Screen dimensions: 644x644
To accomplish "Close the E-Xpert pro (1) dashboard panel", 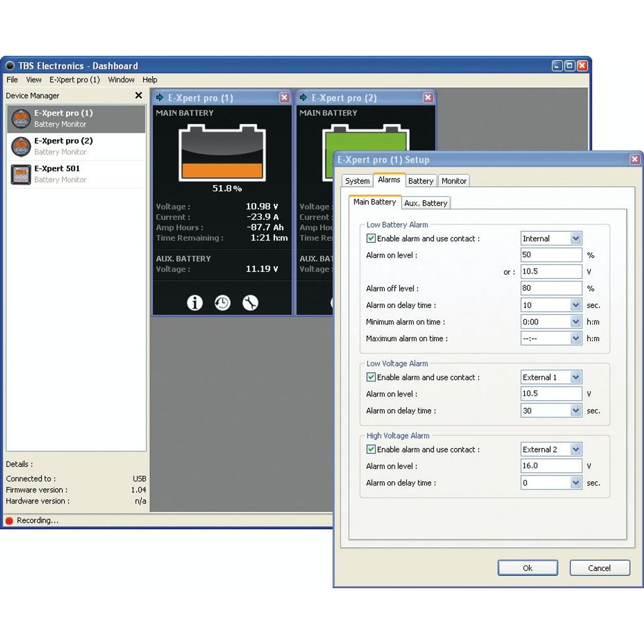I will click(284, 97).
